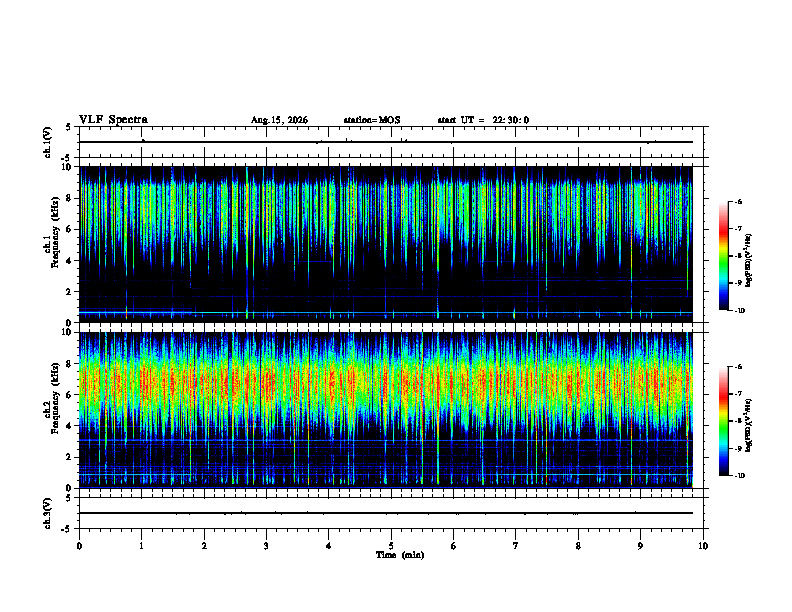Image resolution: width=792 pixels, height=612 pixels.
Task: Click the ch.3 voltage waveform trace
Action: [386, 513]
